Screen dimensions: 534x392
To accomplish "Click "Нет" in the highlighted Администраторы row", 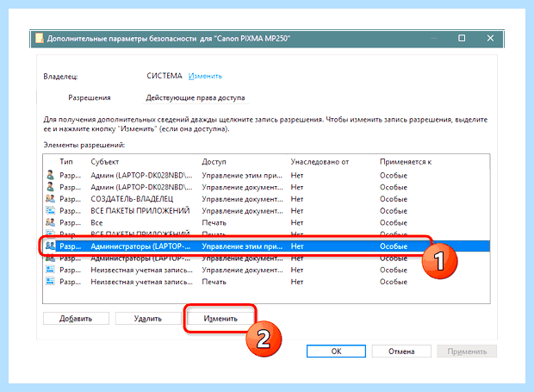I will tap(297, 246).
